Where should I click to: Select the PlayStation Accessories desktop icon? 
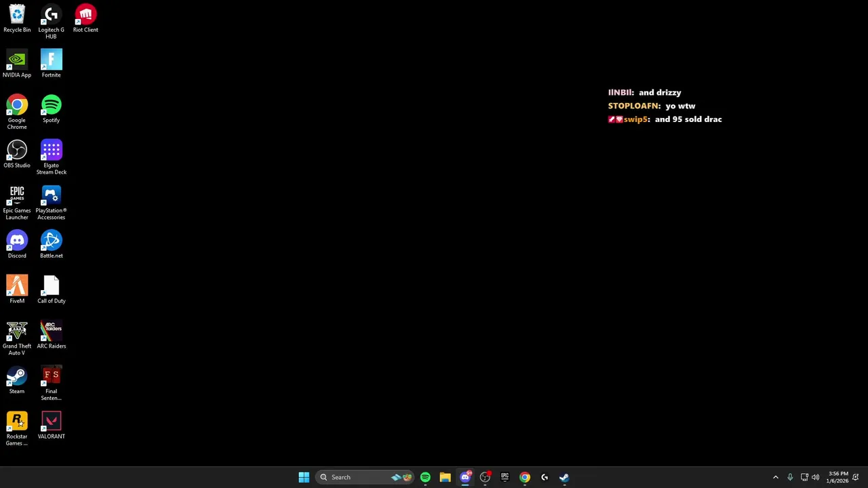[51, 203]
